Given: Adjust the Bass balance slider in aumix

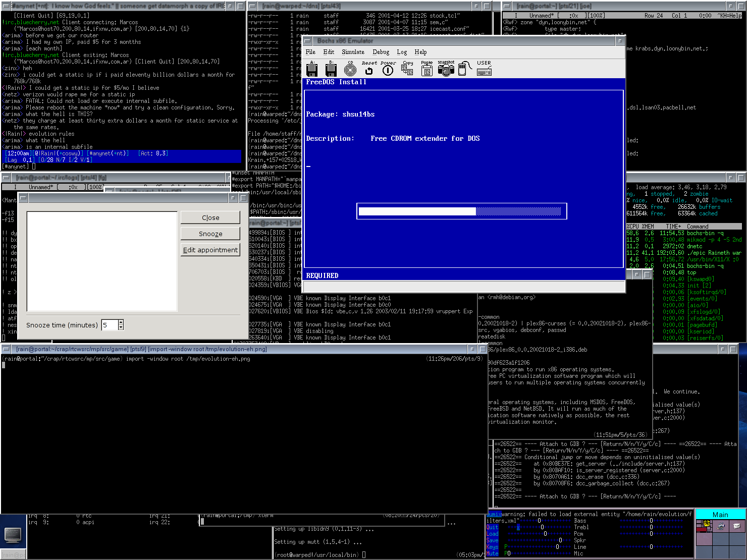Looking at the screenshot, I should point(651,521).
